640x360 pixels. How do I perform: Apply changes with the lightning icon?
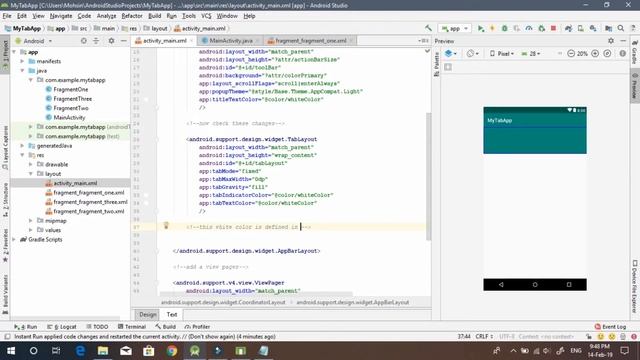pos(492,28)
